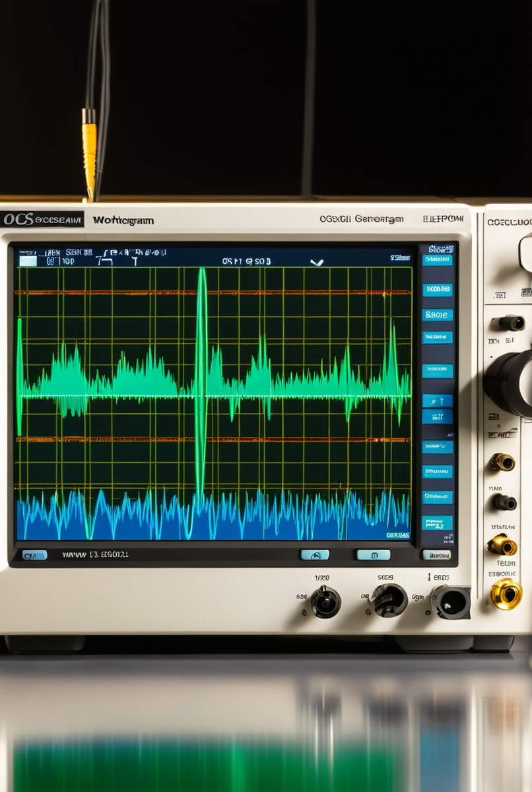This screenshot has height=792, width=532.
Task: Select the trigger position marker atop the grid
Action: [317, 263]
